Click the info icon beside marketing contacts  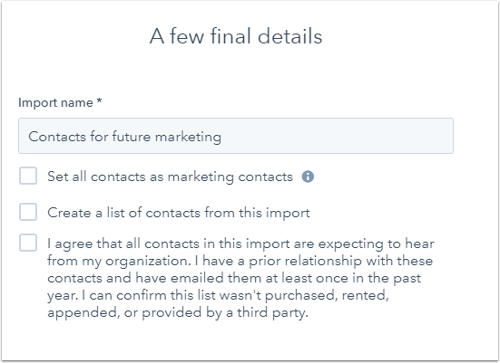tap(308, 176)
